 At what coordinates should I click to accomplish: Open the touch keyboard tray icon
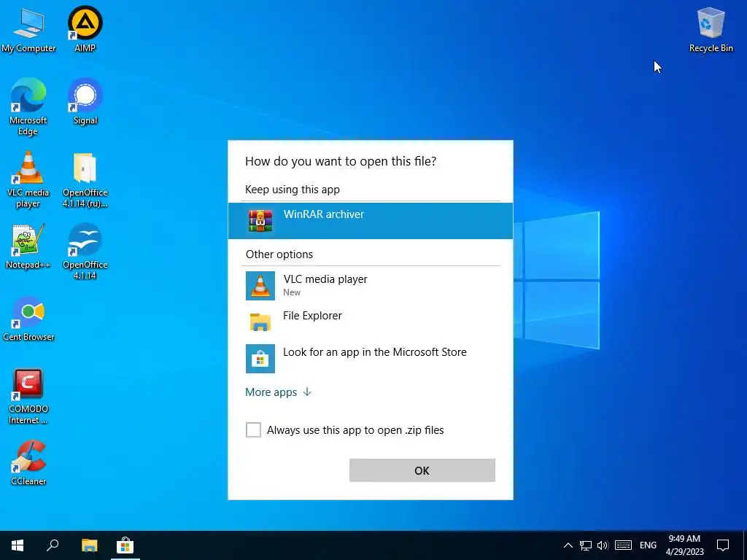623,545
